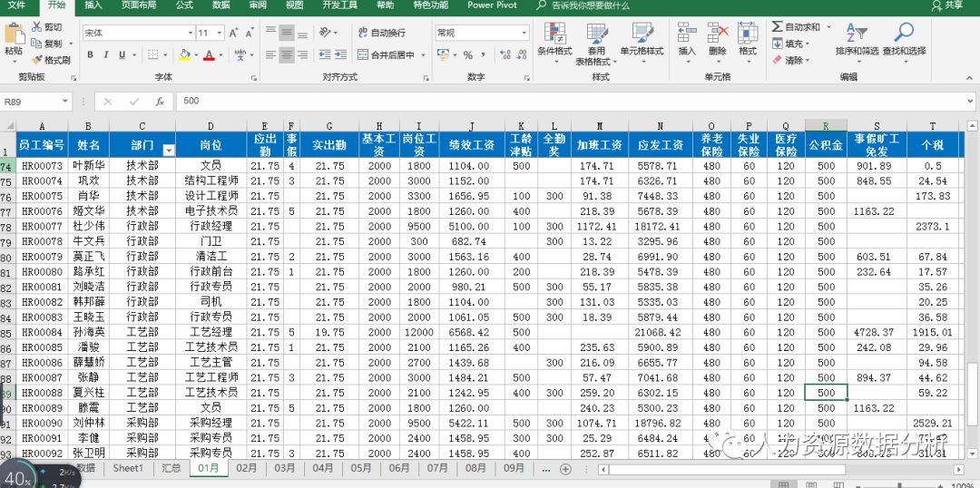The image size is (980, 488).
Task: Open the 审阅 ribbon tab
Action: [x=258, y=5]
